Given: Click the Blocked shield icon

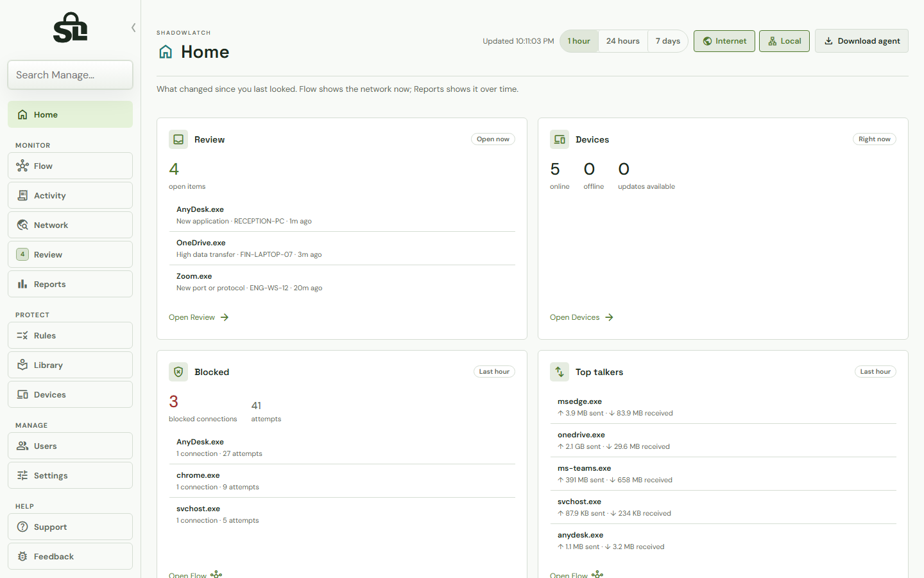Looking at the screenshot, I should (178, 372).
